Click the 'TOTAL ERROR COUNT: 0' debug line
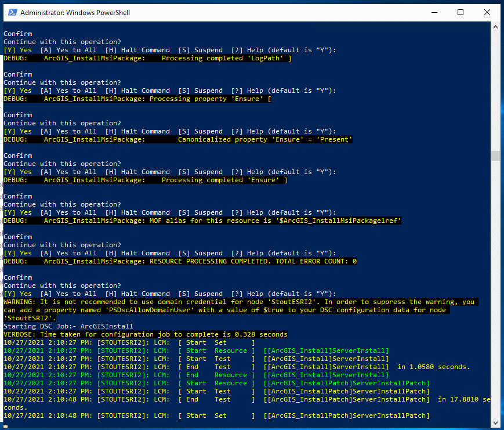The image size is (504, 430). pyautogui.click(x=180, y=261)
